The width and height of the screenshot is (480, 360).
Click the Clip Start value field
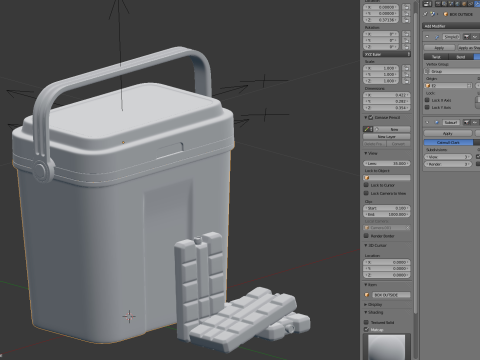click(x=387, y=208)
